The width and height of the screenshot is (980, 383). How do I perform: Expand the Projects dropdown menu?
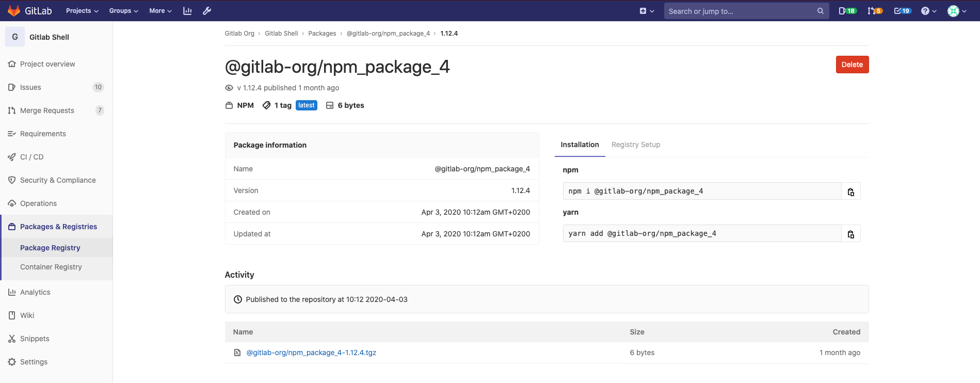(x=82, y=11)
